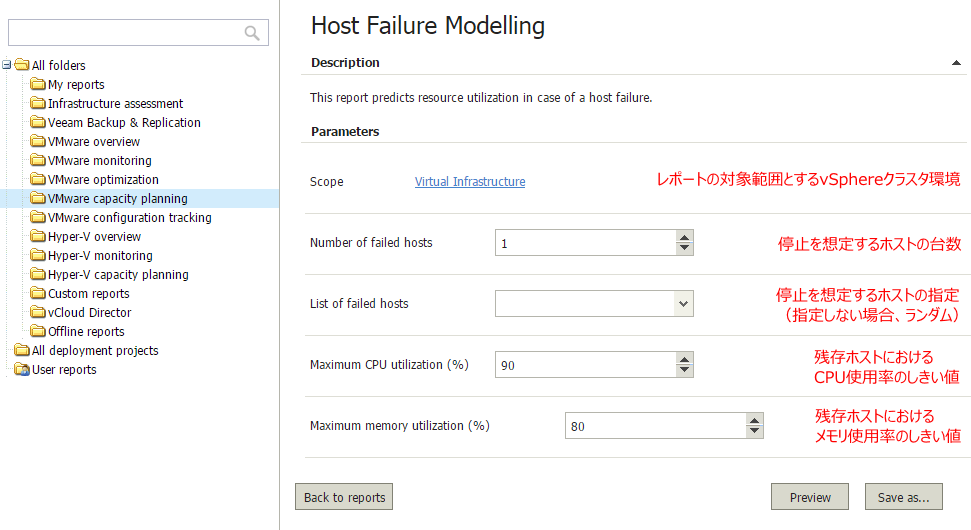Collapse the Description section arrow
The width and height of the screenshot is (971, 530).
[x=956, y=63]
